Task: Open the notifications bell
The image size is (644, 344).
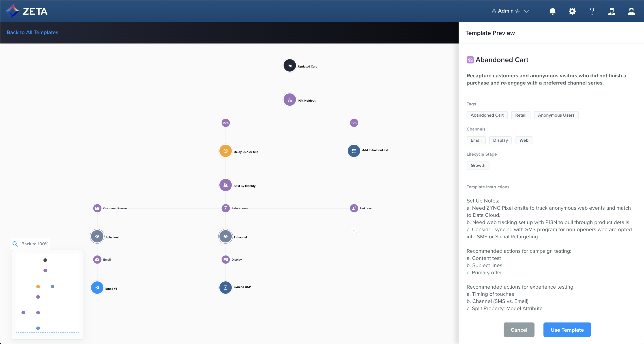Action: (552, 11)
